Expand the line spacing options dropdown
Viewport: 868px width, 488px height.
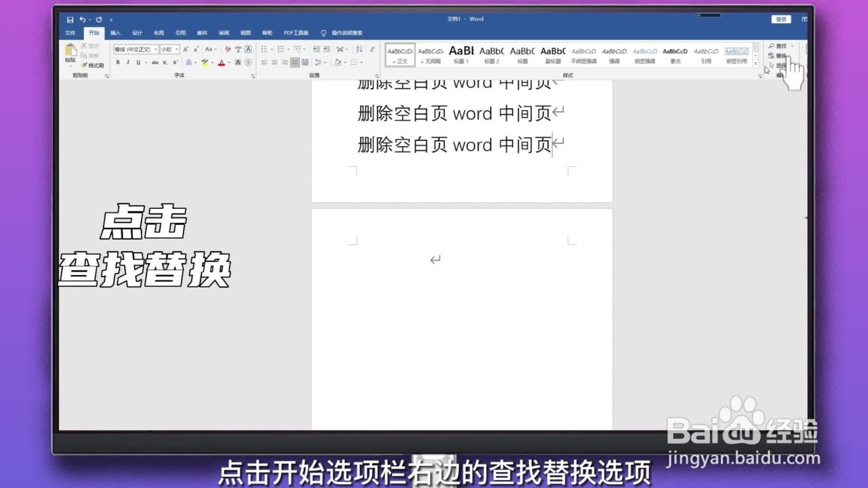[325, 62]
